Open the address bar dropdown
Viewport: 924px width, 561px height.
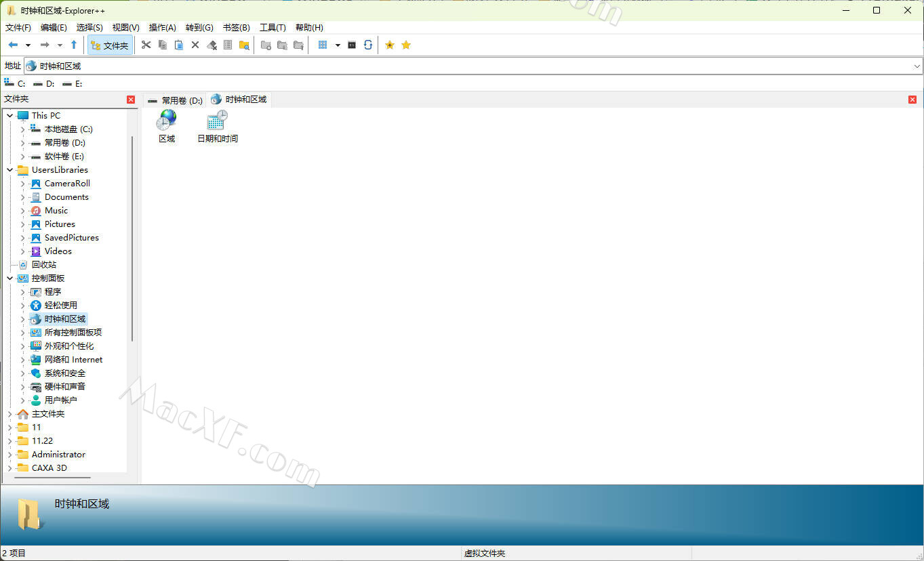(917, 66)
